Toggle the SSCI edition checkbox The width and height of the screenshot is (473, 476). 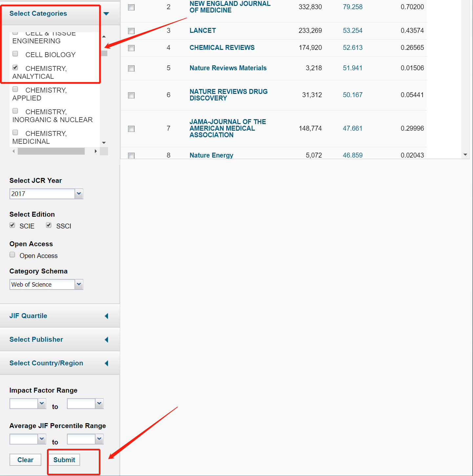coord(49,225)
